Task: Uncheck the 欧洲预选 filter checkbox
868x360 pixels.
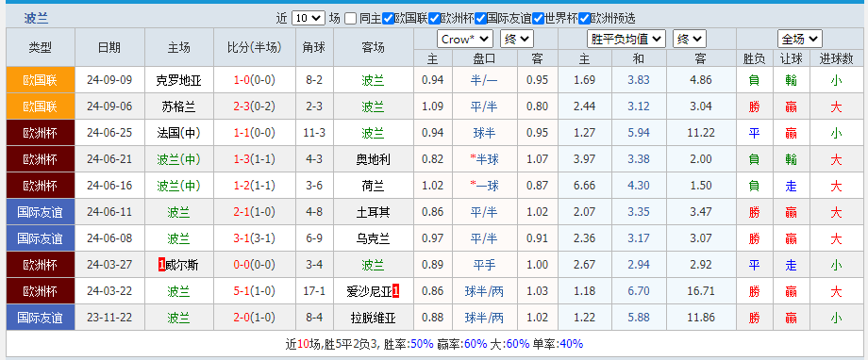Action: tap(585, 18)
